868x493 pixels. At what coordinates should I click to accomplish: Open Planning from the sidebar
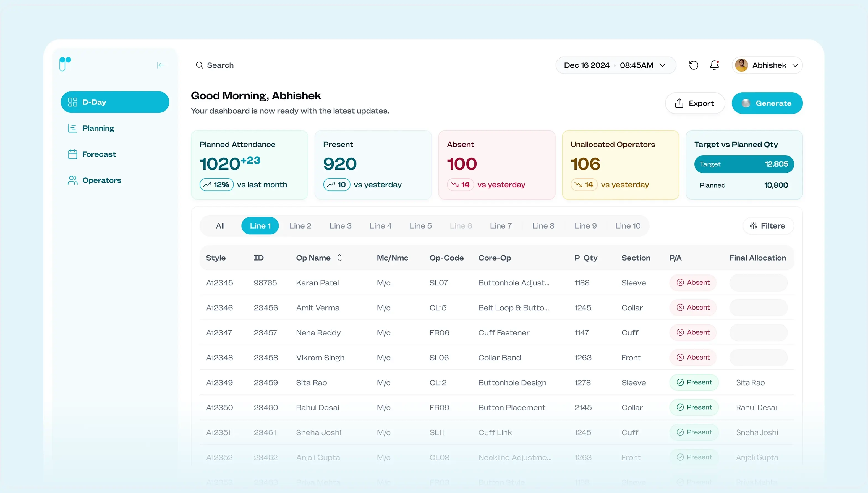tap(98, 128)
